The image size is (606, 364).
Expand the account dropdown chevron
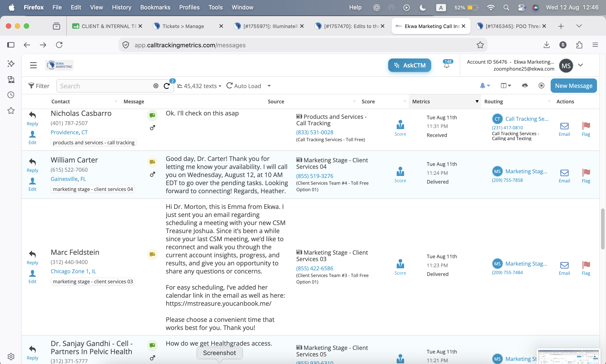(580, 65)
